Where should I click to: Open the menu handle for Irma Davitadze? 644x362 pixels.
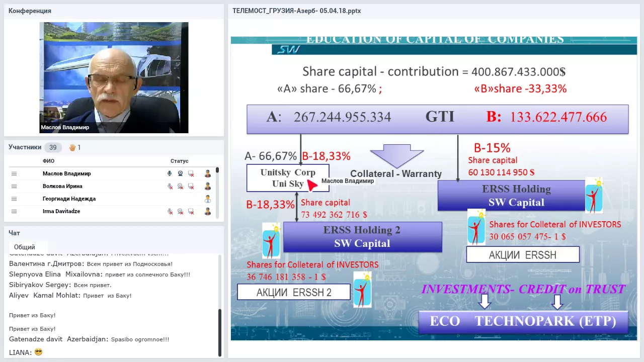coord(14,211)
